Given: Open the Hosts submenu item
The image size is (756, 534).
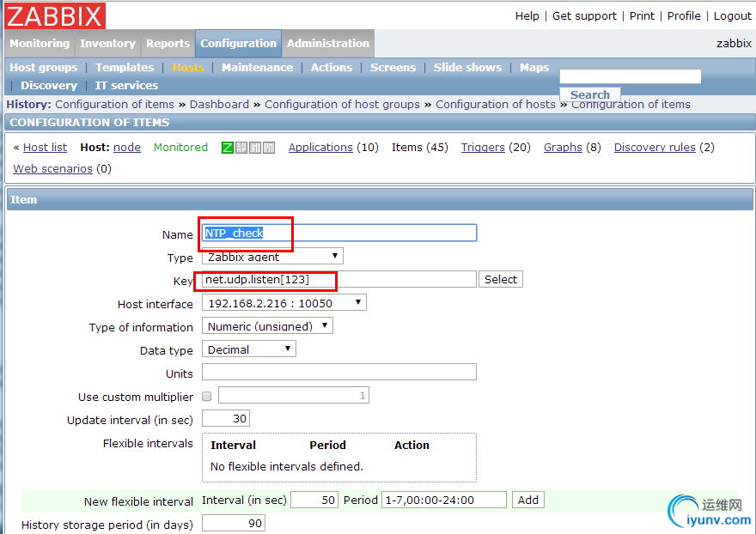Looking at the screenshot, I should pyautogui.click(x=187, y=68).
